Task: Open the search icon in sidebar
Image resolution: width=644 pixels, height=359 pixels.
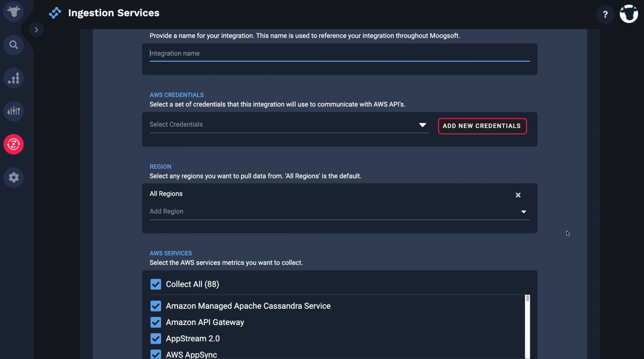Action: click(x=14, y=45)
